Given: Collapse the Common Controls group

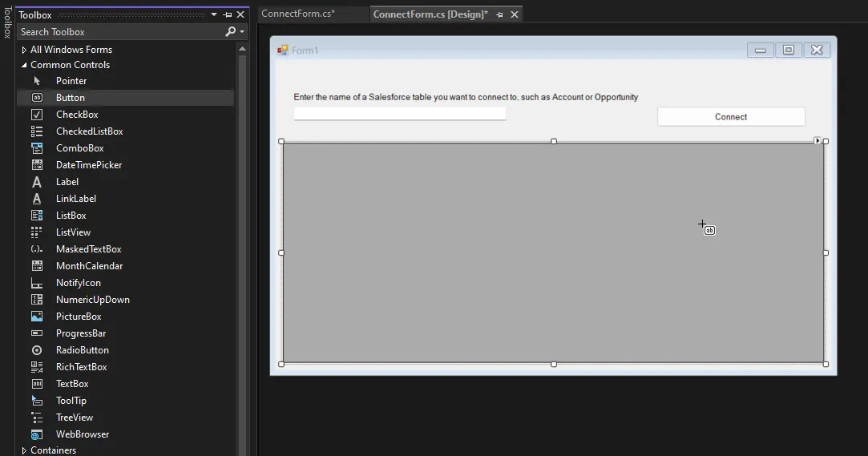Looking at the screenshot, I should click(24, 65).
